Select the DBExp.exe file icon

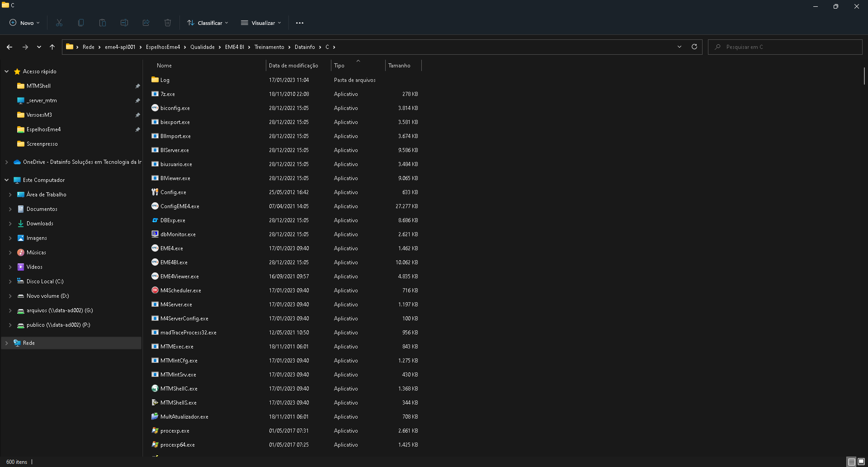point(155,220)
